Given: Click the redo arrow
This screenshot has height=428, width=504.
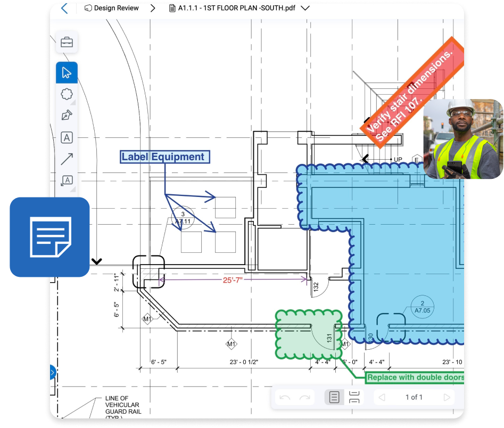Looking at the screenshot, I should pyautogui.click(x=305, y=397).
